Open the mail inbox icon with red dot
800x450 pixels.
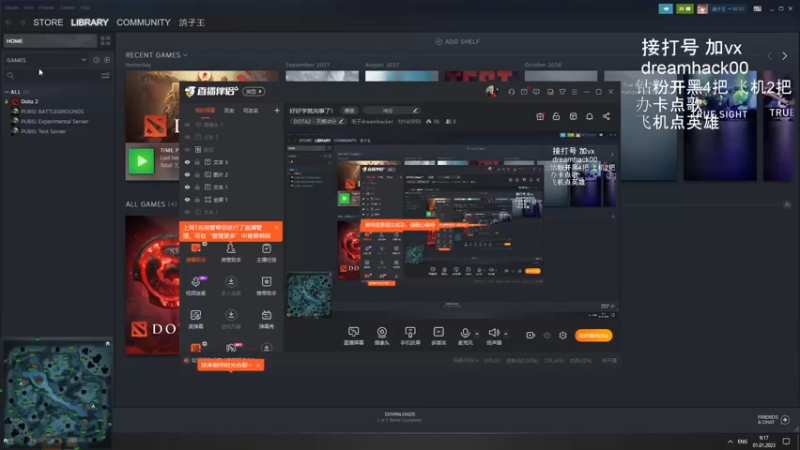coord(524,92)
